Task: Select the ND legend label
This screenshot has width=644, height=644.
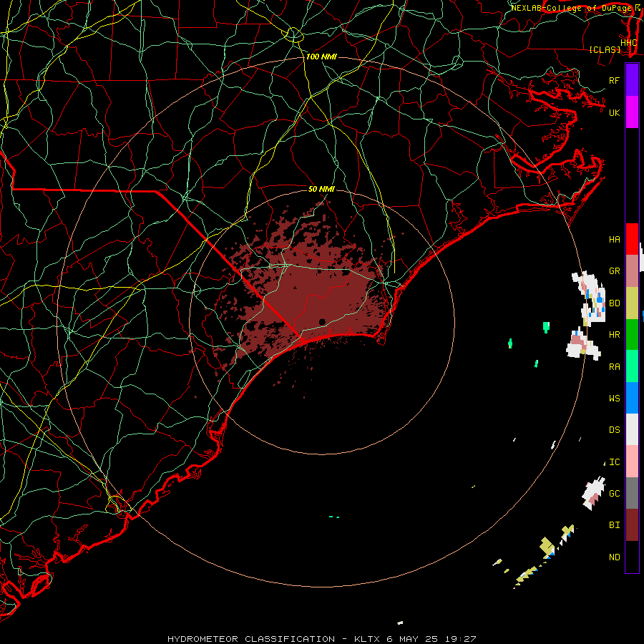Action: (614, 557)
